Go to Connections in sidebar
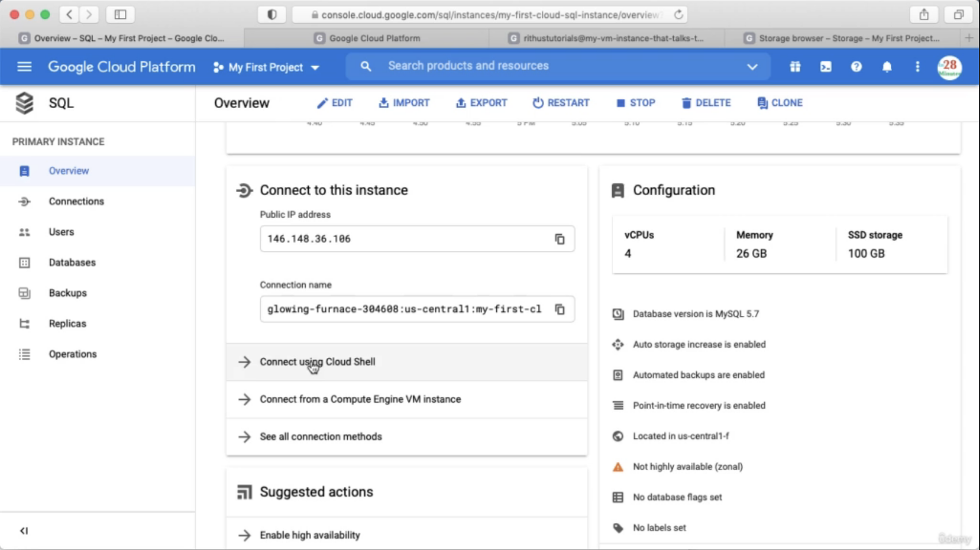Screen dimensions: 980x550 tap(97, 201)
